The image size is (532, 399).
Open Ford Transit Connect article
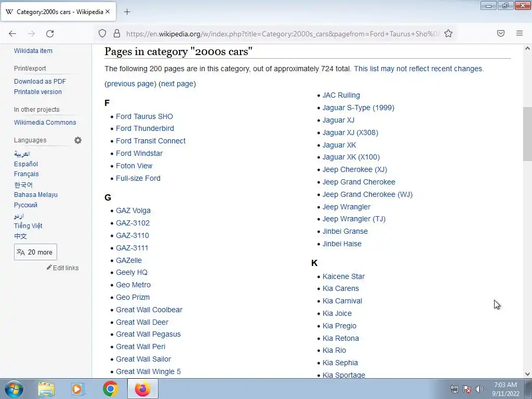click(151, 141)
